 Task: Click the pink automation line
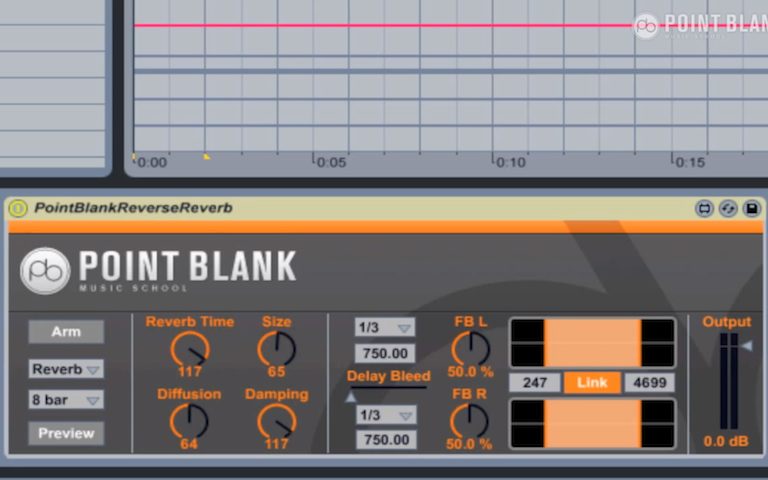[382, 25]
